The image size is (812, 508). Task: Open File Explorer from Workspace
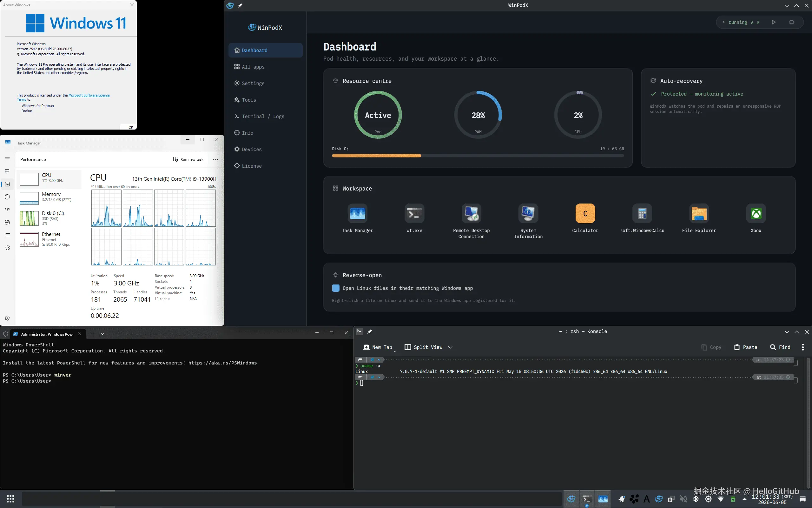(x=699, y=218)
